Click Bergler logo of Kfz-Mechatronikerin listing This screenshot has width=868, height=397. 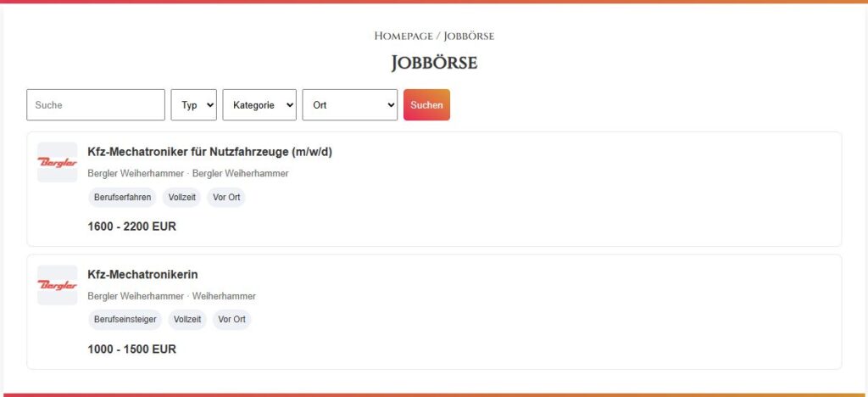tap(57, 284)
